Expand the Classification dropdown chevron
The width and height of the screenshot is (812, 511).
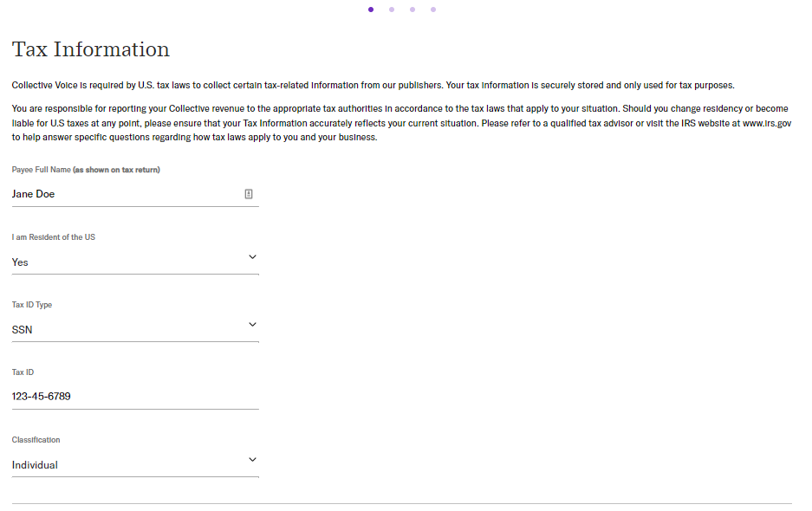point(252,460)
